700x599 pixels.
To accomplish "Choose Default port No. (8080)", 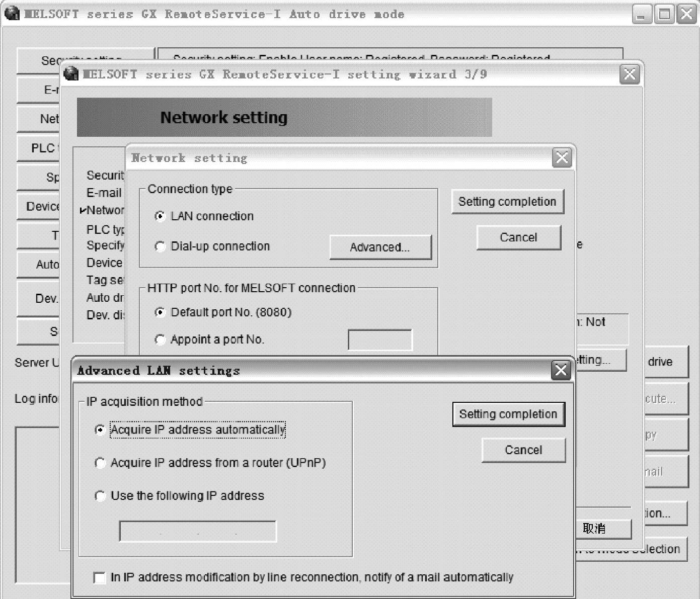I will [x=160, y=312].
